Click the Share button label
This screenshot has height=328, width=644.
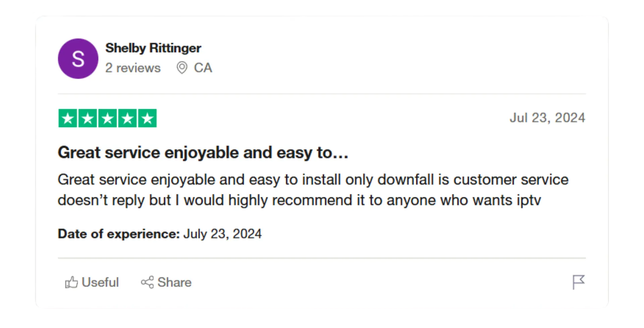(174, 282)
